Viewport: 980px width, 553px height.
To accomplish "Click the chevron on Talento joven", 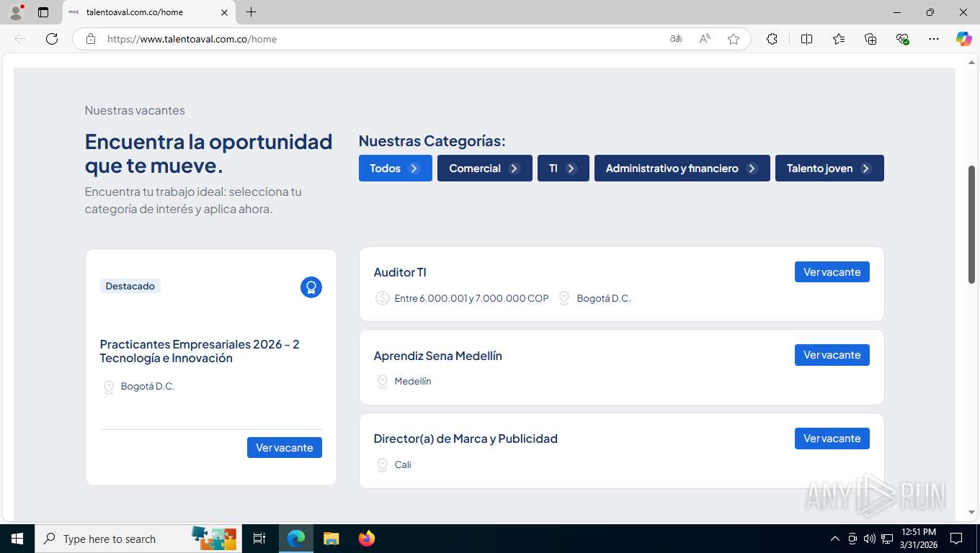I will coord(866,168).
